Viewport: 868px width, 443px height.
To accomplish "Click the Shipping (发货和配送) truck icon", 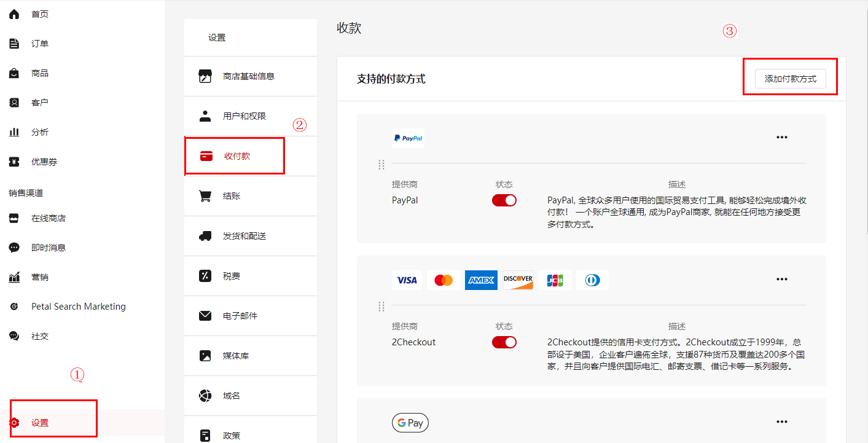I will (205, 236).
